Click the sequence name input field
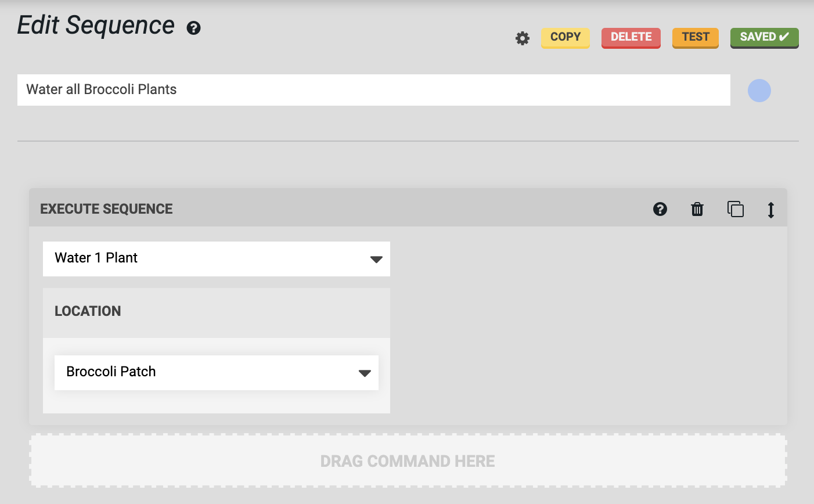 [x=373, y=90]
